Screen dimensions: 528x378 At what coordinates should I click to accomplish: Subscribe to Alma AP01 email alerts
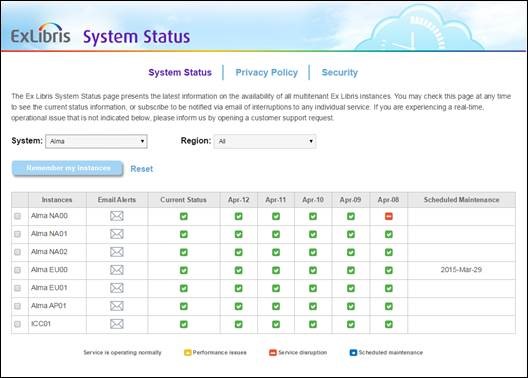tap(117, 306)
